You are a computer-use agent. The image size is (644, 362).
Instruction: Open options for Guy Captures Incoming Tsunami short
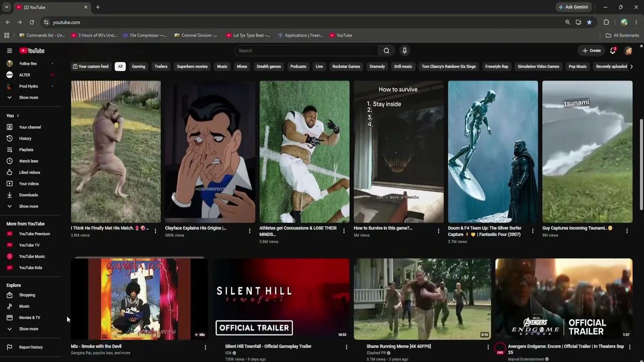coord(627,231)
